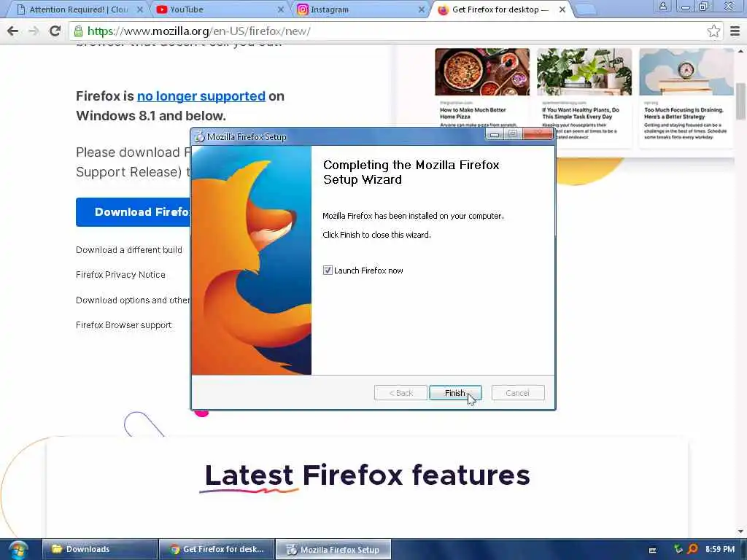The height and width of the screenshot is (560, 747).
Task: Click the green padlock security icon
Action: tap(78, 31)
